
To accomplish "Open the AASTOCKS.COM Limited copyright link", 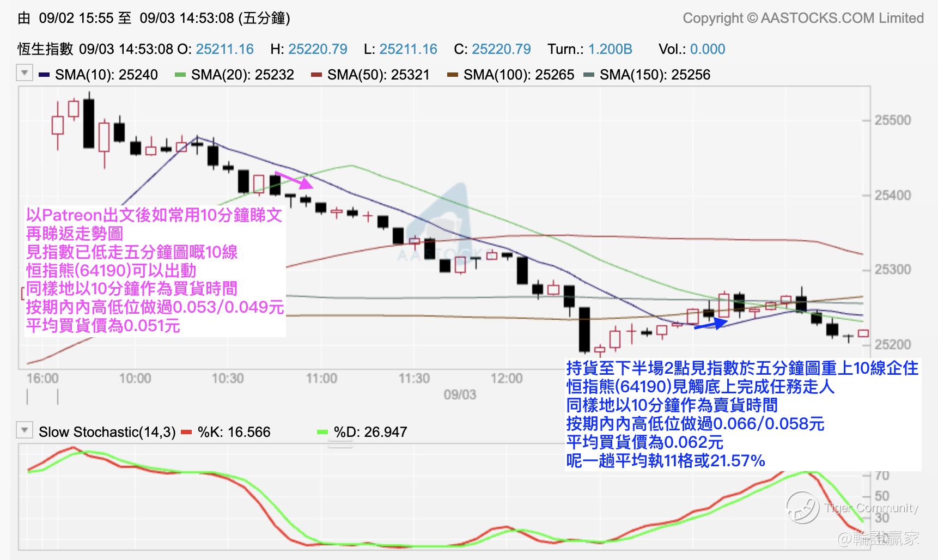I will click(803, 18).
